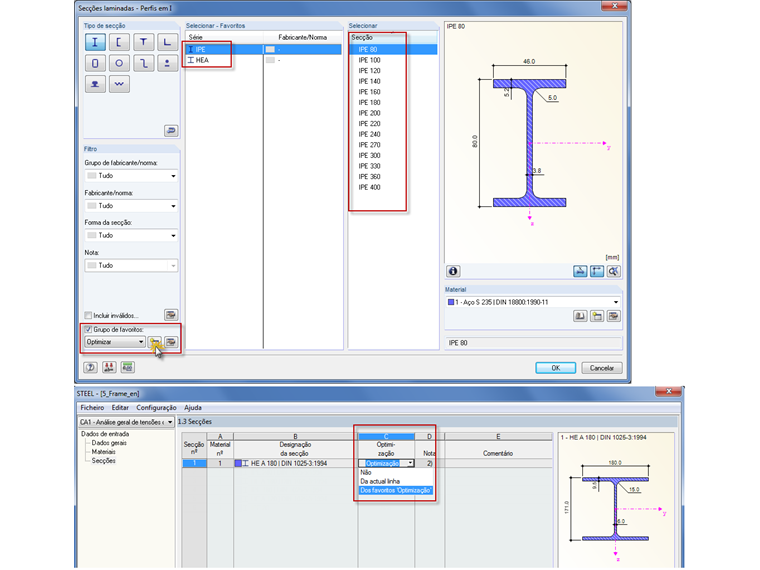Click the Secção column header in list

pos(393,37)
